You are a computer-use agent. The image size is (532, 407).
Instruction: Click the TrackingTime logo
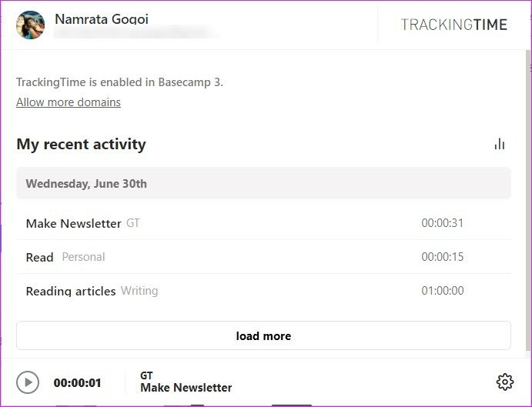(x=454, y=25)
